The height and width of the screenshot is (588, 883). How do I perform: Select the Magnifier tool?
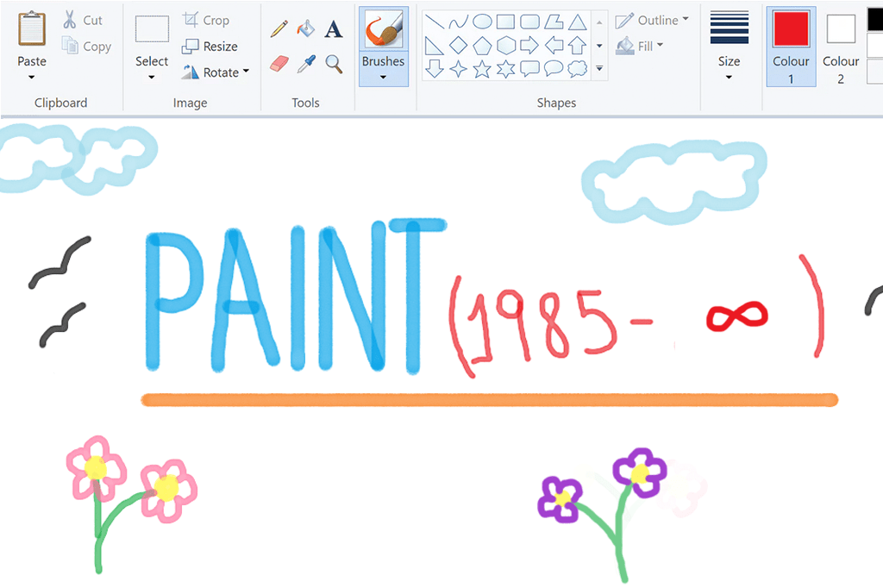334,62
